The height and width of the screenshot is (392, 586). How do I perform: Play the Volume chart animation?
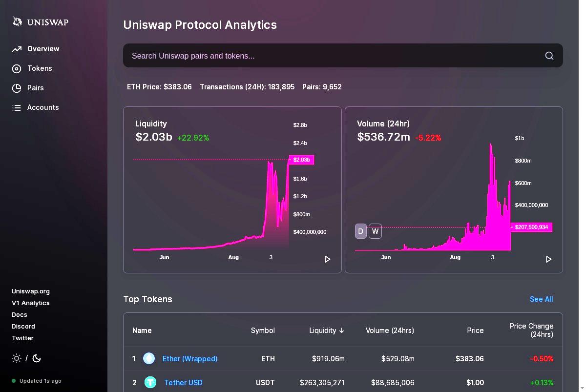pyautogui.click(x=549, y=259)
